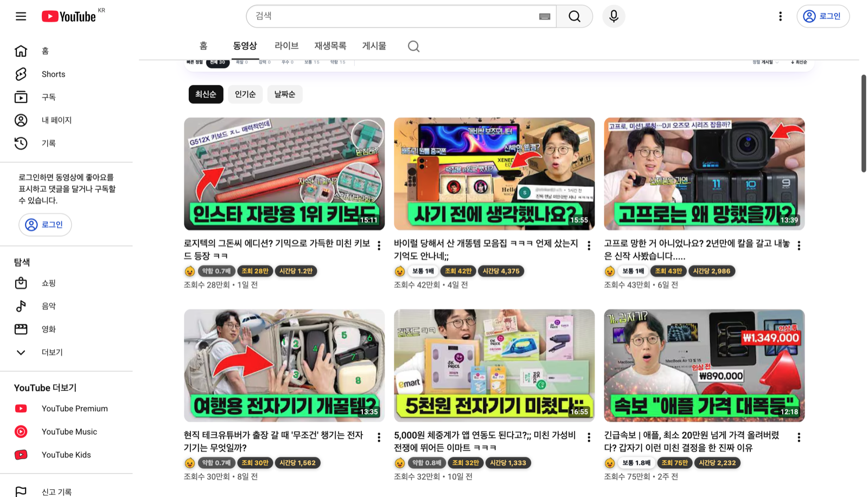
Task: Click the page vertical scrollbar thumb
Action: [863, 124]
